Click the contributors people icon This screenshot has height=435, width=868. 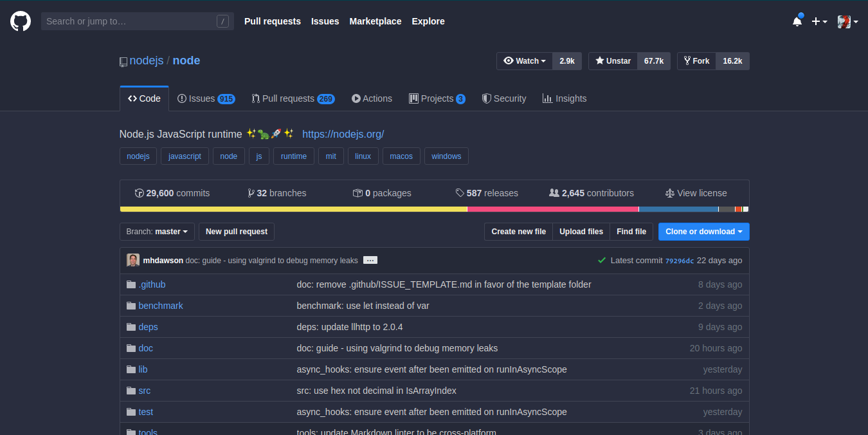(x=554, y=193)
